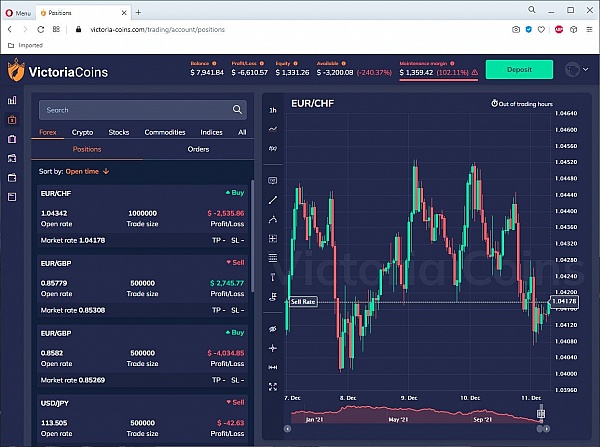Switch to the Commodities tab
Viewport: 600px width, 447px height.
pyautogui.click(x=165, y=132)
